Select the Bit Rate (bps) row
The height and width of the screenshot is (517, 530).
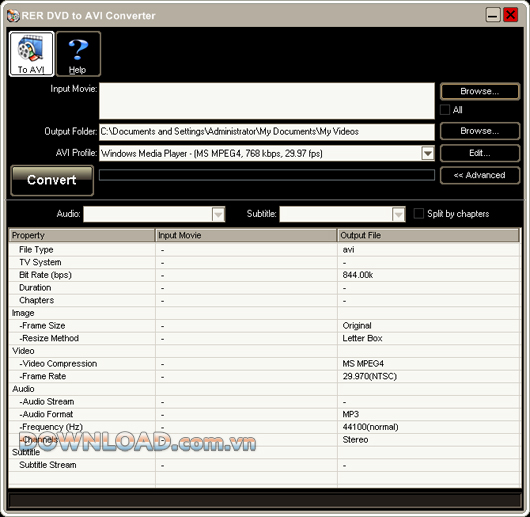pos(264,275)
